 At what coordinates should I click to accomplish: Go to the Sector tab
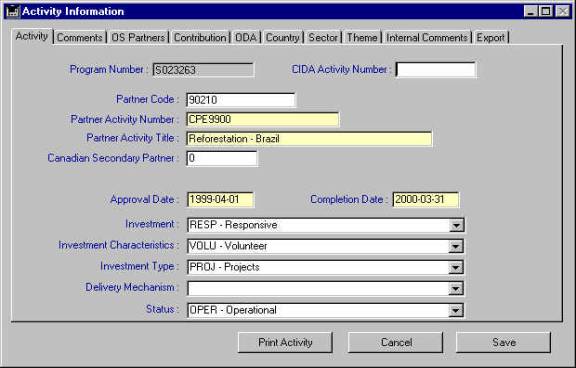point(323,37)
